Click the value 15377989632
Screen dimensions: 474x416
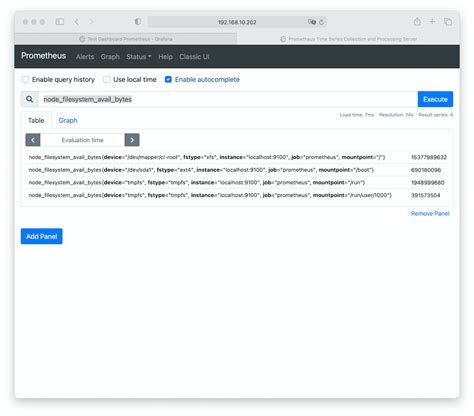(429, 157)
